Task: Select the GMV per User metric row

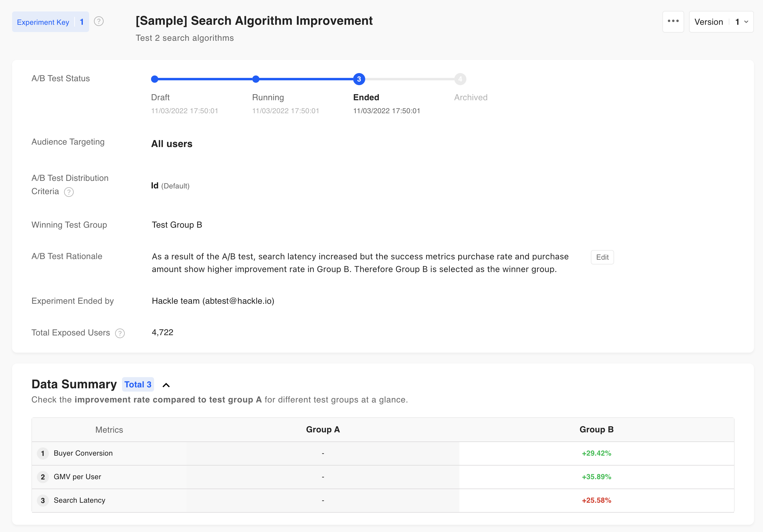Action: (x=77, y=477)
